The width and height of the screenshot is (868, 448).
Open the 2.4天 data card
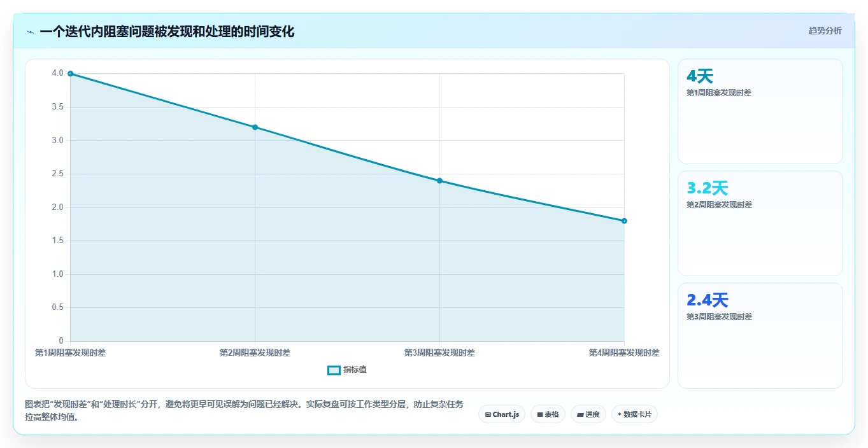(x=760, y=335)
